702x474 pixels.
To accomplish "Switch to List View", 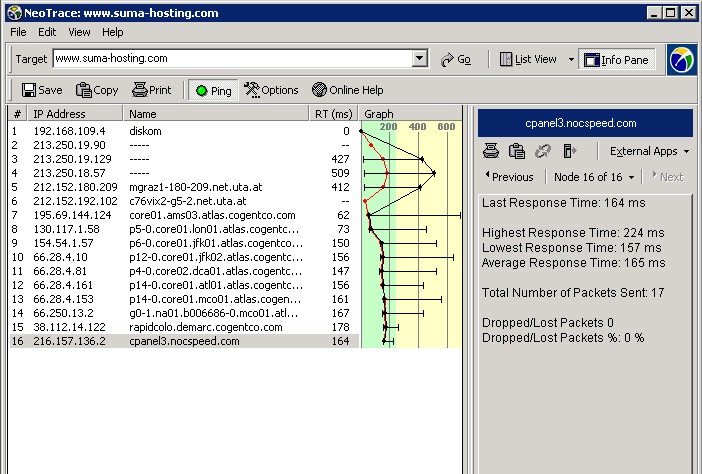I will coord(528,60).
